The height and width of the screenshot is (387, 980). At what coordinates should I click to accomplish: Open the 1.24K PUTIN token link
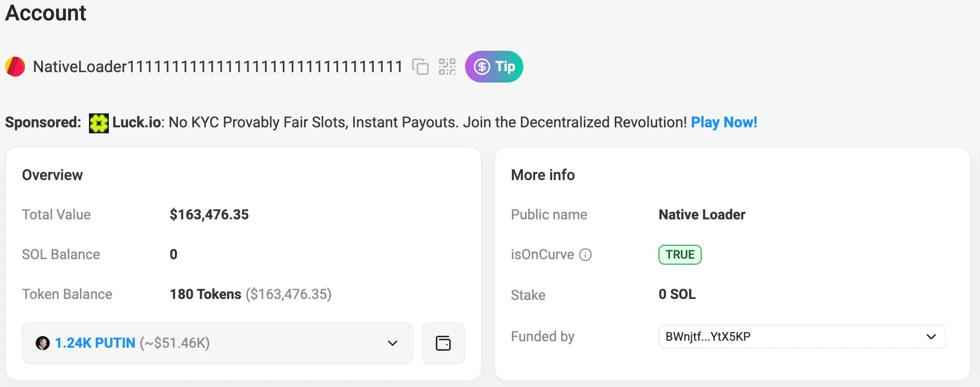click(95, 343)
